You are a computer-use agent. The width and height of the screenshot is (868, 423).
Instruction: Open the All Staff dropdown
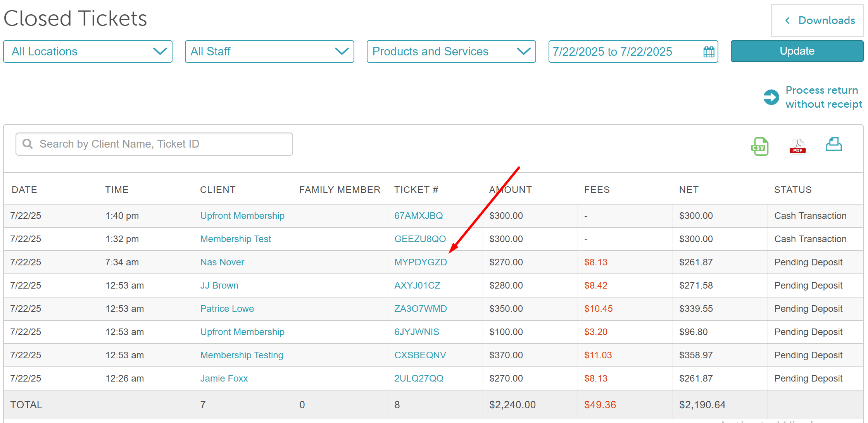click(x=269, y=52)
